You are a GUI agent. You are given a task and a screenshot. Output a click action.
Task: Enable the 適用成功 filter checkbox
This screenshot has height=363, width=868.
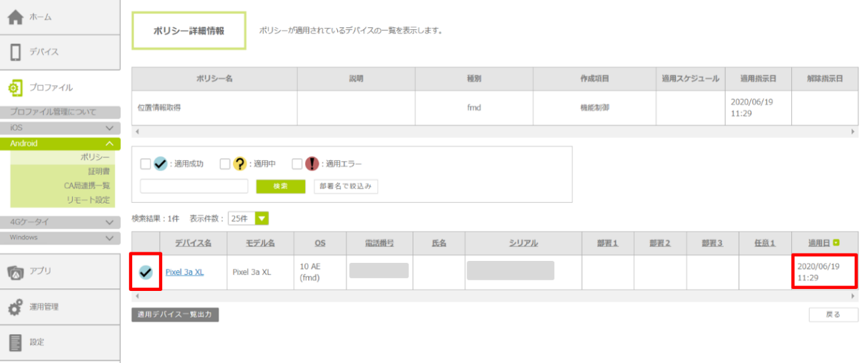145,163
